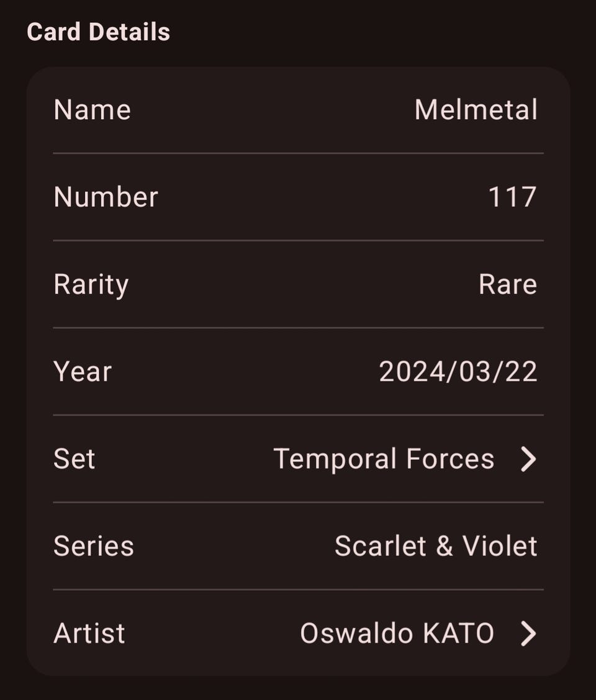Tap the Artist row label
Image resolution: width=596 pixels, height=700 pixels.
coord(89,634)
